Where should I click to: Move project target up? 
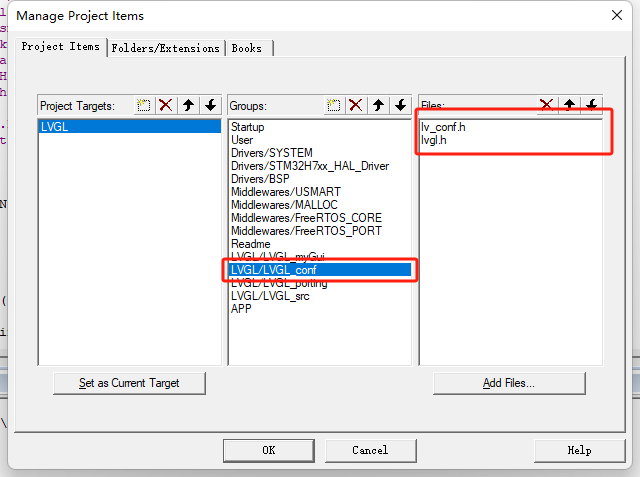(188, 105)
